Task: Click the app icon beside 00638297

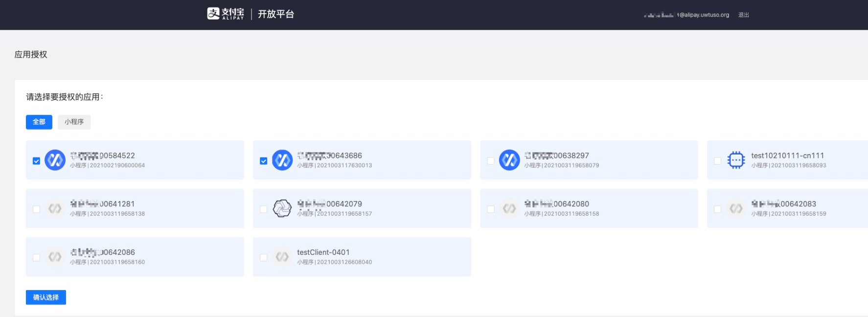Action: point(509,160)
